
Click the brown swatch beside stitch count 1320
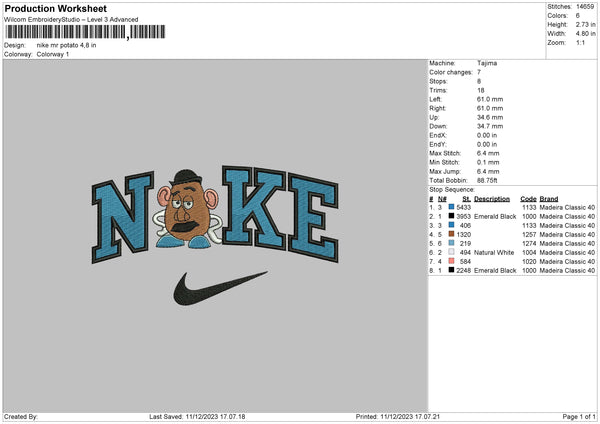point(452,234)
